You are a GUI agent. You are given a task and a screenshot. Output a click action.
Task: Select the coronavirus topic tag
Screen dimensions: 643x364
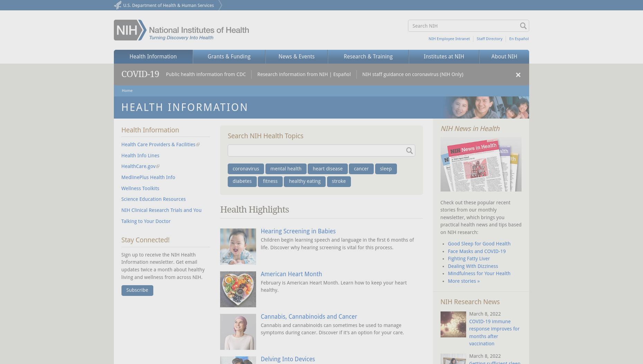click(246, 169)
